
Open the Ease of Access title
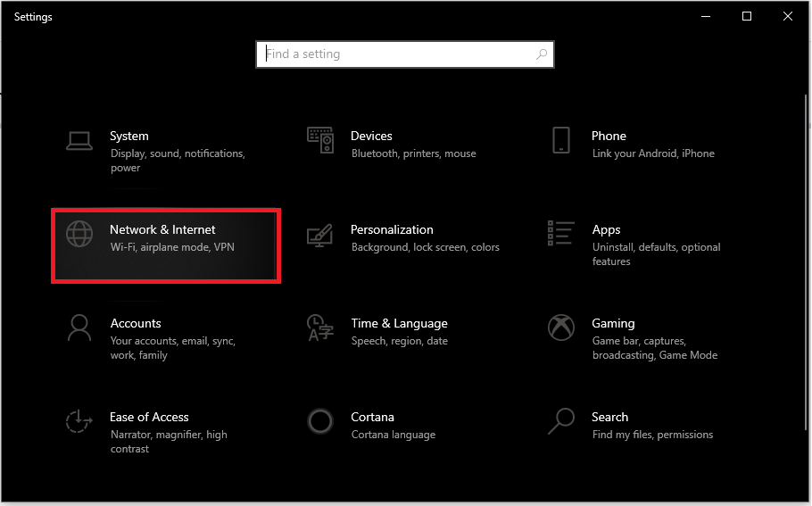click(x=149, y=417)
